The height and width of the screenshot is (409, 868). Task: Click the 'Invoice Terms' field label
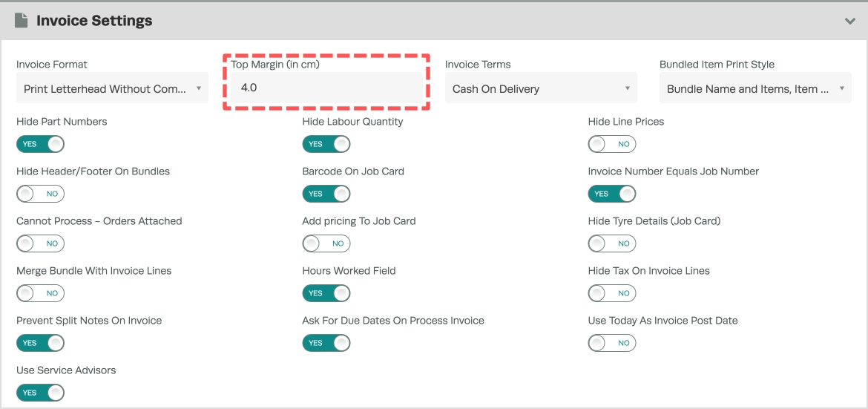click(478, 65)
